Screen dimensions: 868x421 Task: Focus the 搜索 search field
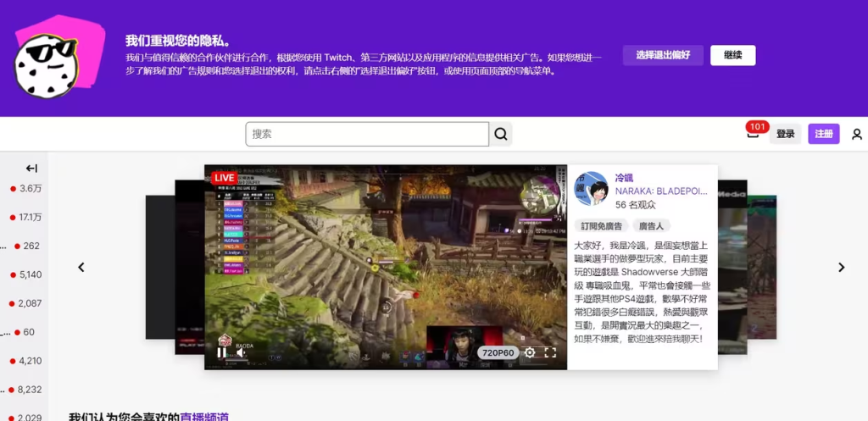[x=367, y=134]
